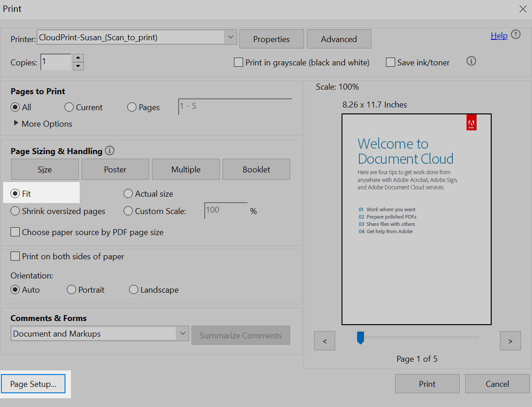Decrease copies using the down stepper arrow

point(78,65)
